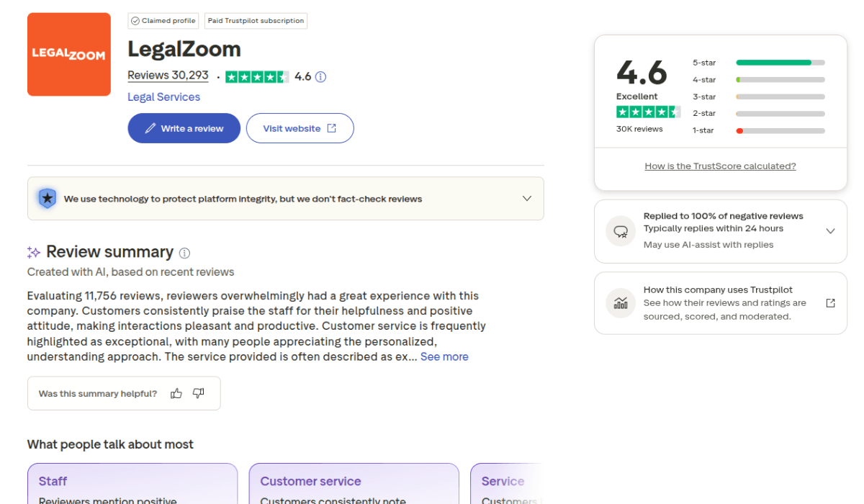Screen dimensions: 864x504
Task: Click the Visit website button
Action: point(300,128)
